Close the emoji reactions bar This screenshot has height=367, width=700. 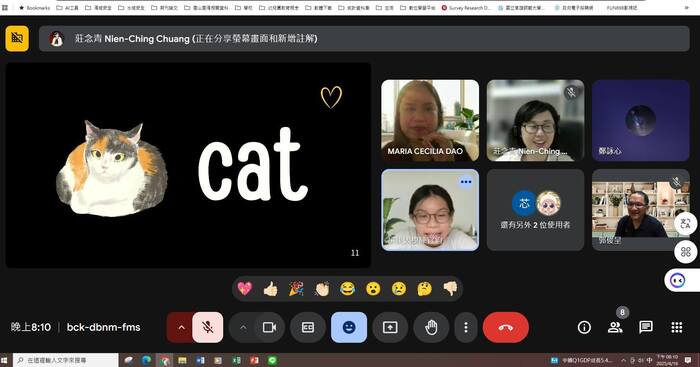pos(349,327)
